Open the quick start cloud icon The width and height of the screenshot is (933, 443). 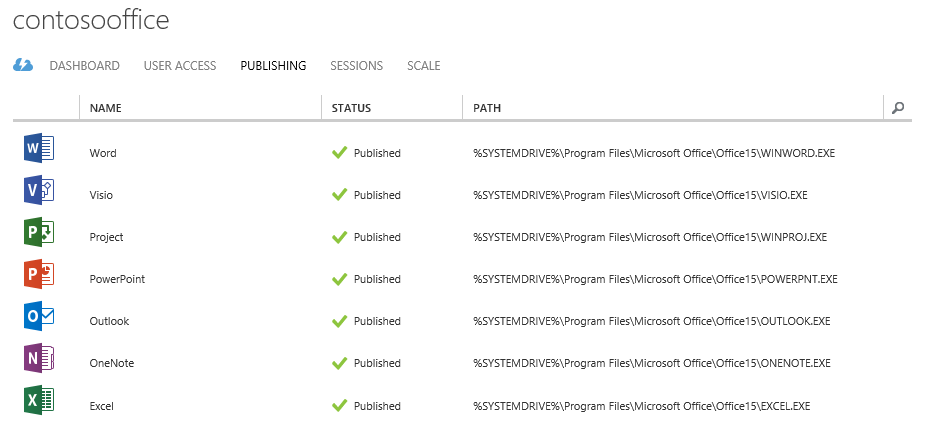click(23, 65)
